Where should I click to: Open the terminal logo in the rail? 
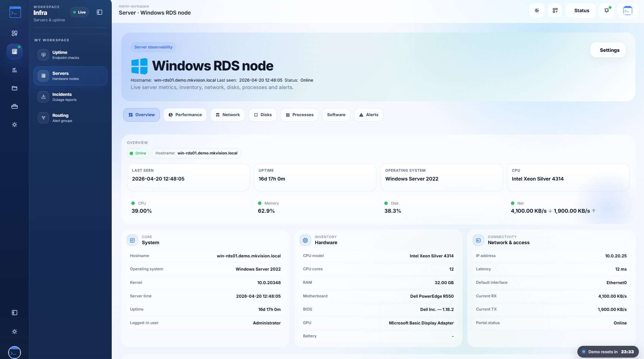click(15, 13)
